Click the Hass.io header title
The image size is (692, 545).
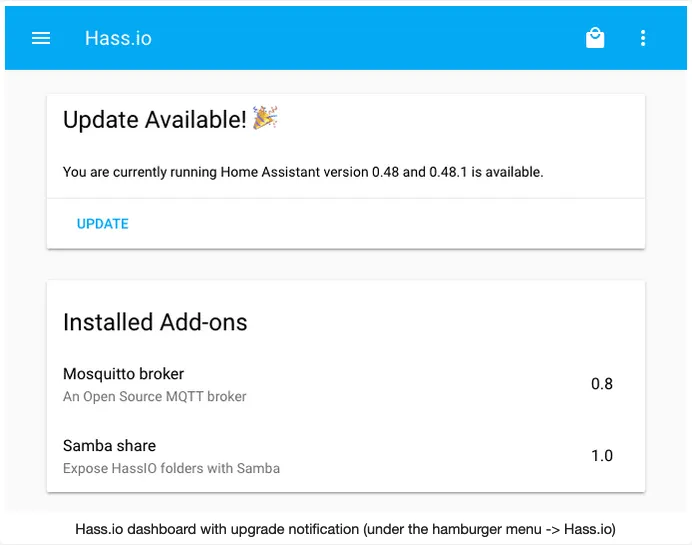(118, 38)
